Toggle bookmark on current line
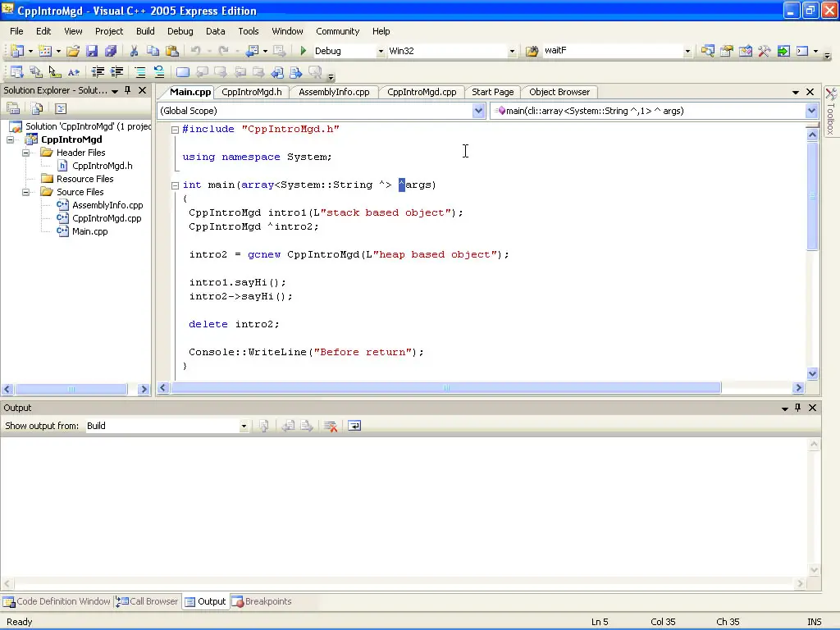This screenshot has width=840, height=630. click(183, 72)
